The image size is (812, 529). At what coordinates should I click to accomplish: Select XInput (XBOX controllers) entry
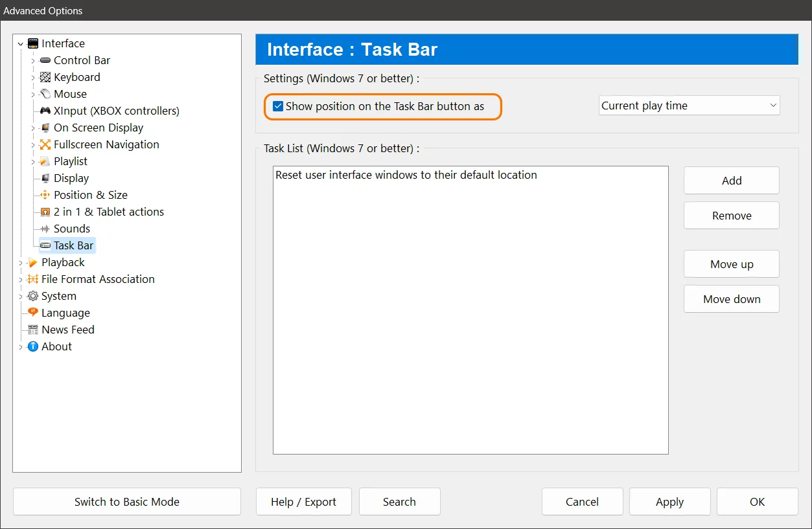tap(117, 111)
